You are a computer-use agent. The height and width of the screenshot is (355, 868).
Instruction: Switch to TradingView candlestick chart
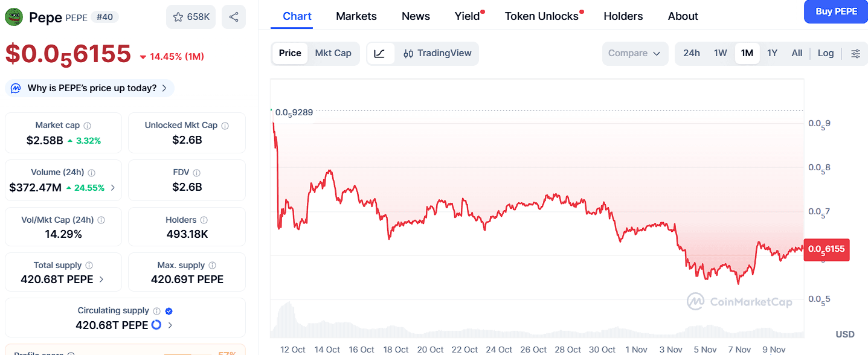pos(437,53)
